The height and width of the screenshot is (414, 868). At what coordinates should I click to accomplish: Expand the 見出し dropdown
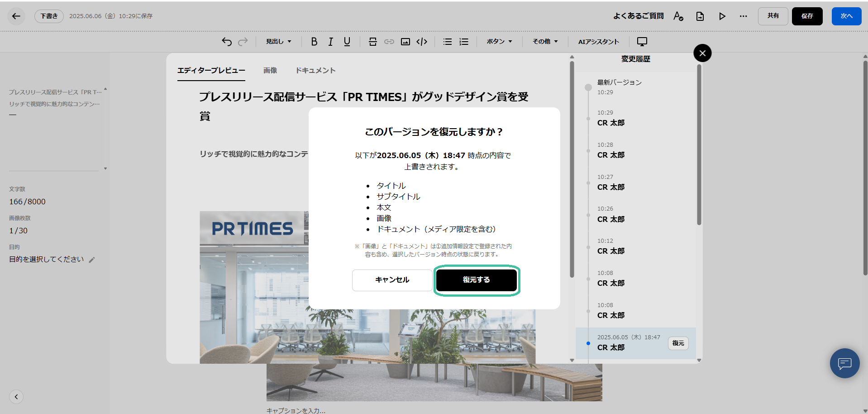pyautogui.click(x=278, y=42)
